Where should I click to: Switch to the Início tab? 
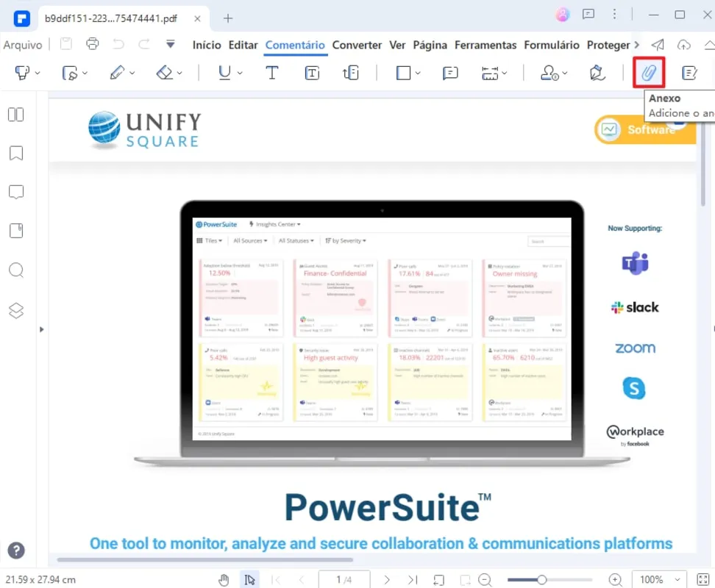(x=207, y=45)
